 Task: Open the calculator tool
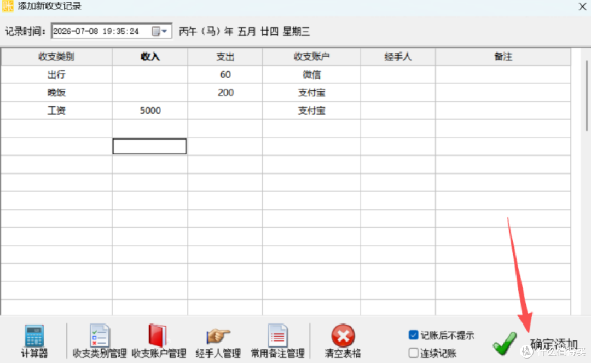click(34, 341)
